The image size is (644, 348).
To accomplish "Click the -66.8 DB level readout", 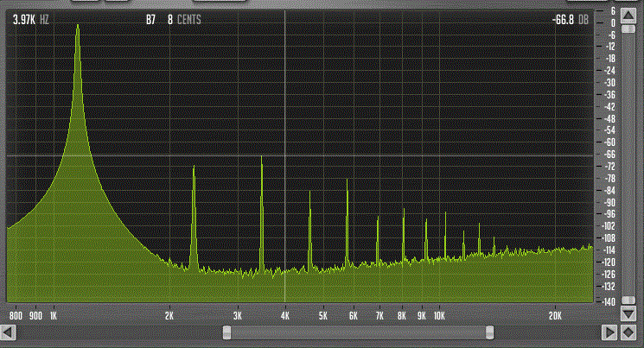I will (570, 20).
